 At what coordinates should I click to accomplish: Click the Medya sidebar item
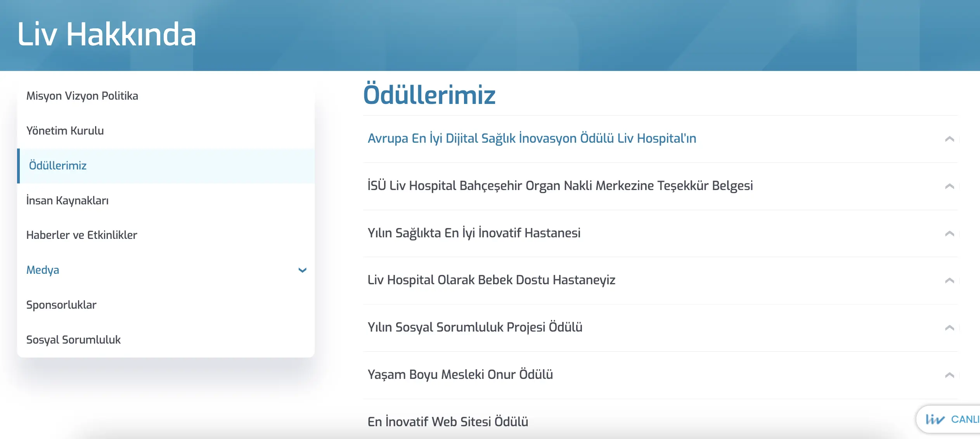43,270
